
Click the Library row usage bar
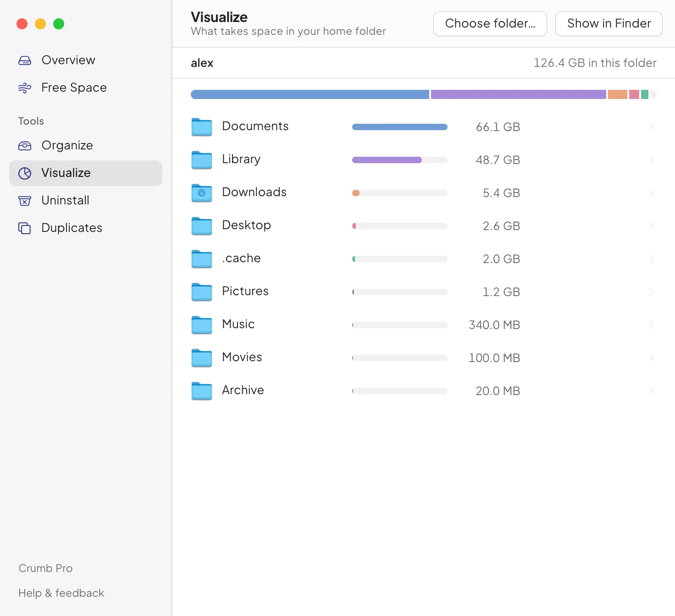click(400, 160)
